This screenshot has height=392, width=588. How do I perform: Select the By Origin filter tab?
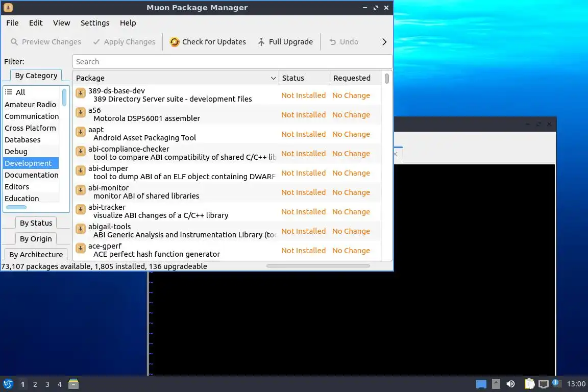pyautogui.click(x=36, y=238)
